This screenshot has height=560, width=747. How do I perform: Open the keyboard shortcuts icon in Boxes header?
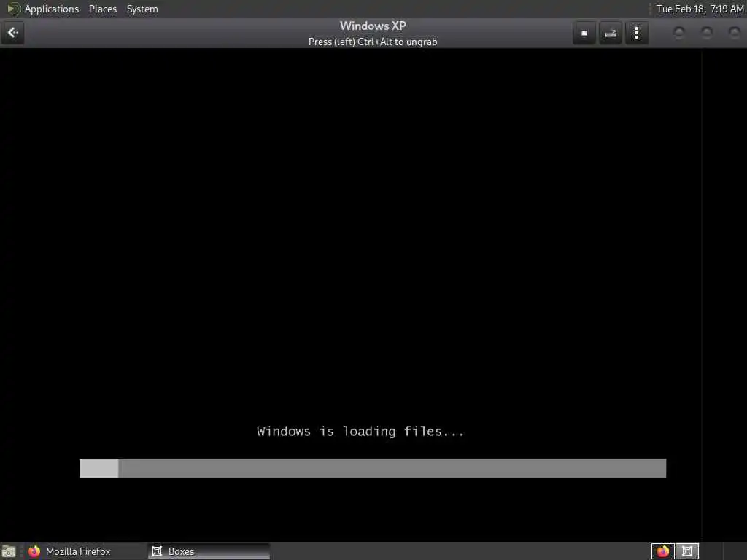(611, 34)
